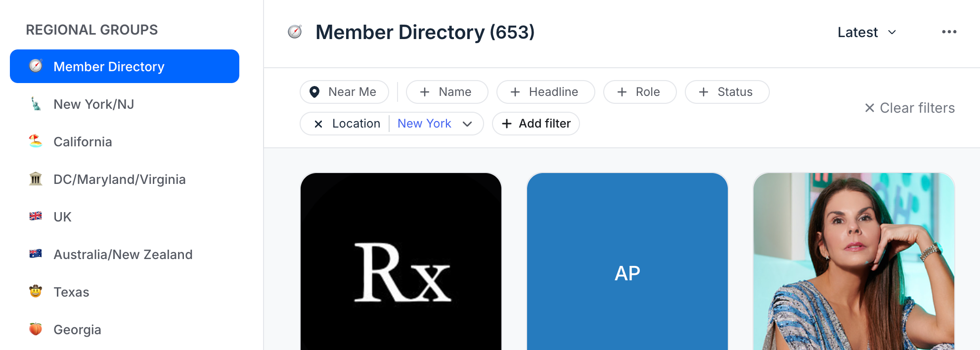This screenshot has height=350, width=980.
Task: Click the Location filter label
Action: click(356, 124)
